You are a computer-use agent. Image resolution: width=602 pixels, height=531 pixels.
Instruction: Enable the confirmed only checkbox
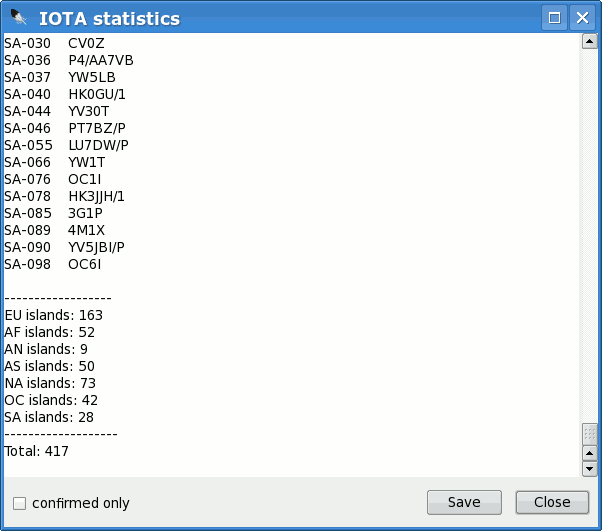tap(20, 503)
